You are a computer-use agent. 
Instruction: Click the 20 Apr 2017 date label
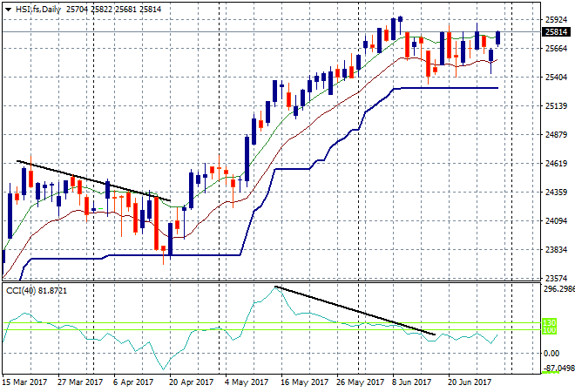(x=191, y=382)
